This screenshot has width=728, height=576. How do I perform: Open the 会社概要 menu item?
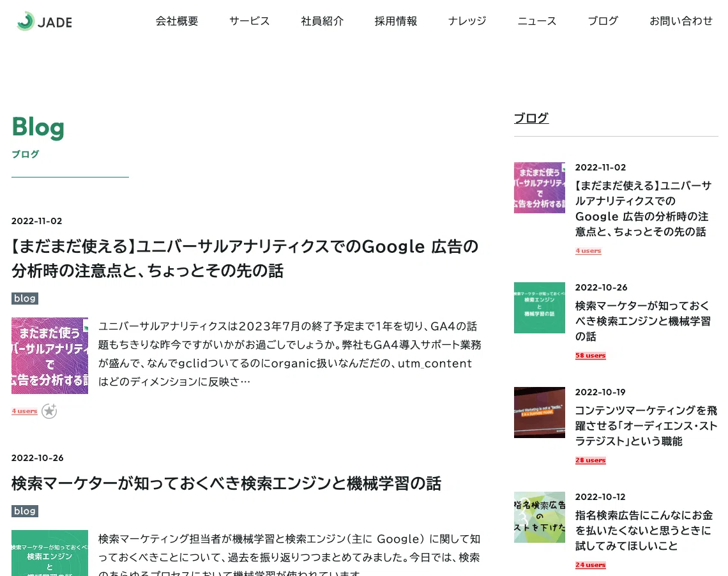[177, 21]
